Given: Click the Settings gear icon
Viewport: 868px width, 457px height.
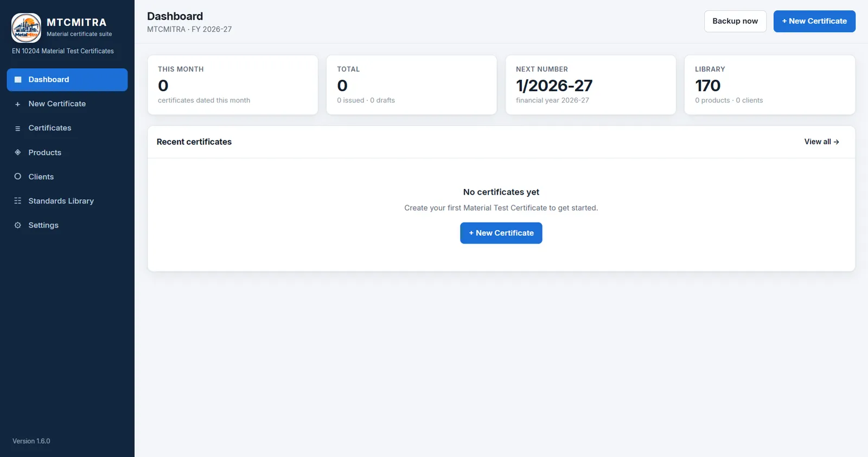Looking at the screenshot, I should point(18,225).
